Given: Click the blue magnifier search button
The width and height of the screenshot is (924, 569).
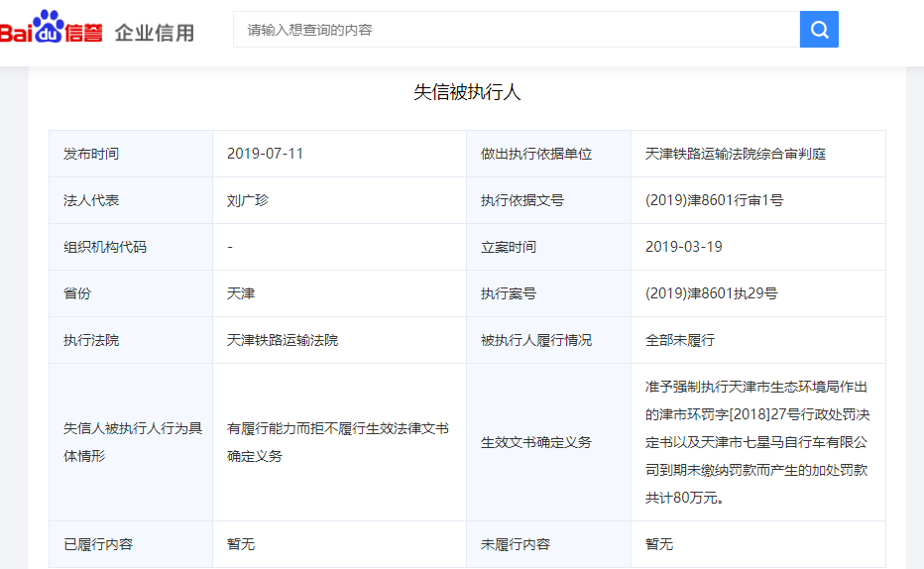Looking at the screenshot, I should (x=819, y=30).
